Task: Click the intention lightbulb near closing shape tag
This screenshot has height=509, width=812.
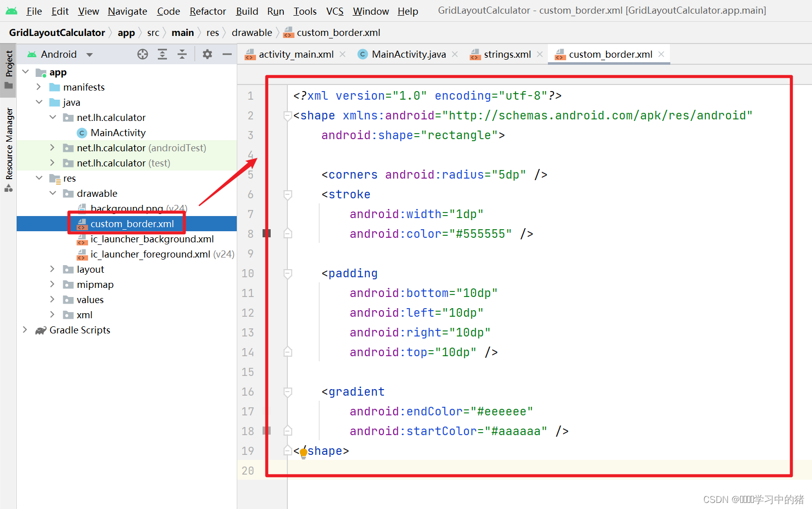Action: pos(304,453)
